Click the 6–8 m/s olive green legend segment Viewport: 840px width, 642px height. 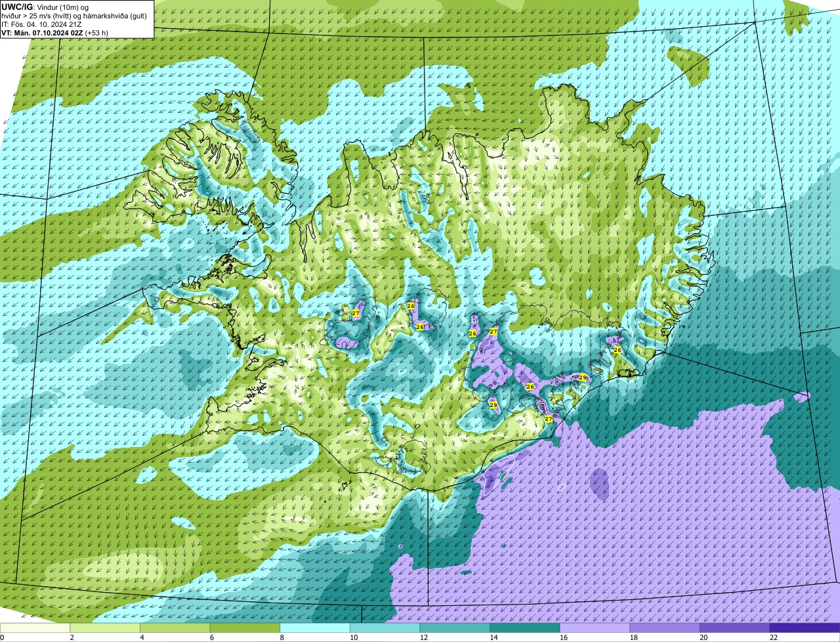tap(245, 628)
